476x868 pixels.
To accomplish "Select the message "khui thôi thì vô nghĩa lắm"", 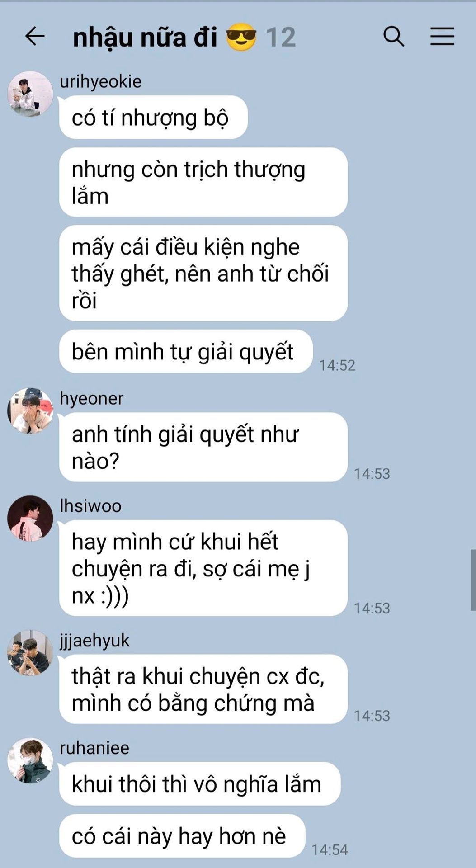I will [x=200, y=783].
